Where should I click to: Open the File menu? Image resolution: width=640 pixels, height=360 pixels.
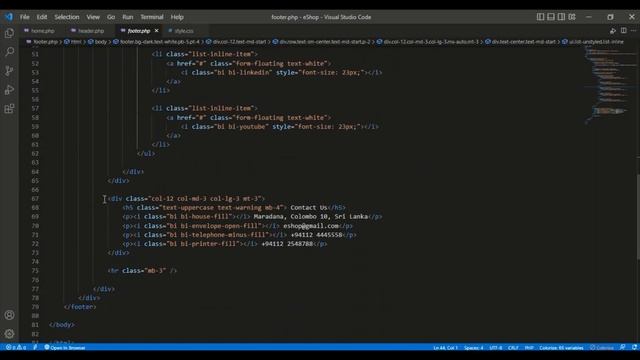pos(24,17)
